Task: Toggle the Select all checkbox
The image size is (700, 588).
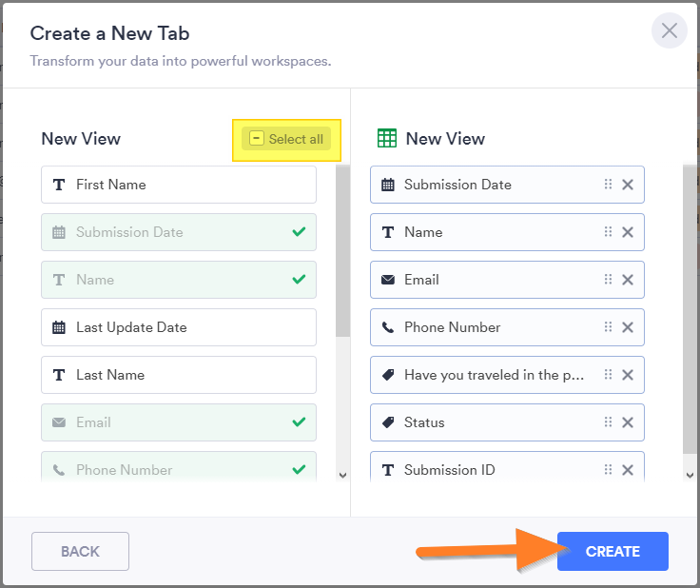Action: [x=256, y=139]
